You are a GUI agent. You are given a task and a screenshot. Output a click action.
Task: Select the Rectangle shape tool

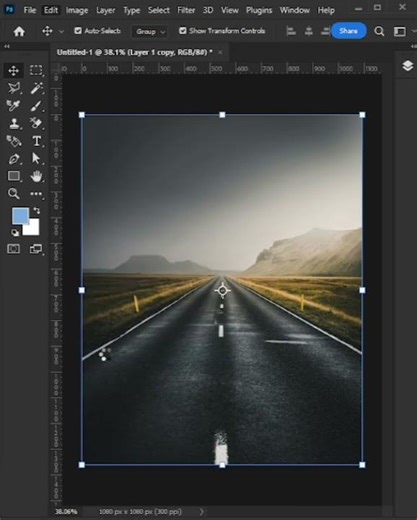(14, 176)
